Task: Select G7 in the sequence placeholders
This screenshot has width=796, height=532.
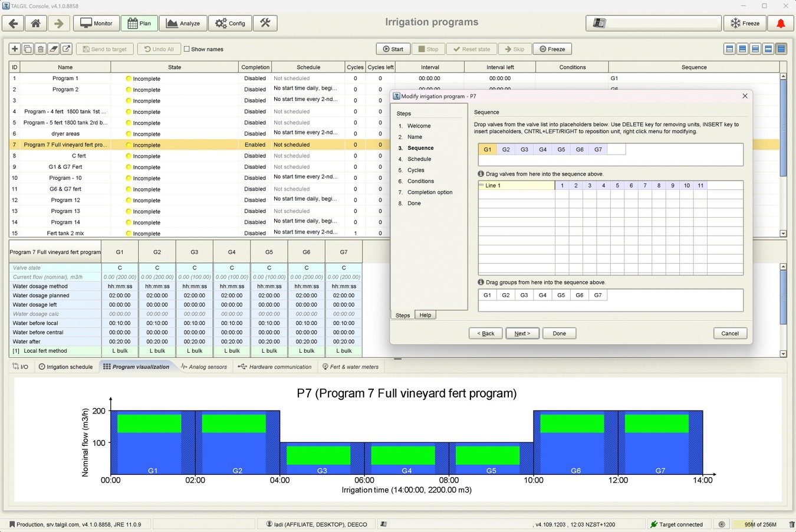Action: coord(598,150)
